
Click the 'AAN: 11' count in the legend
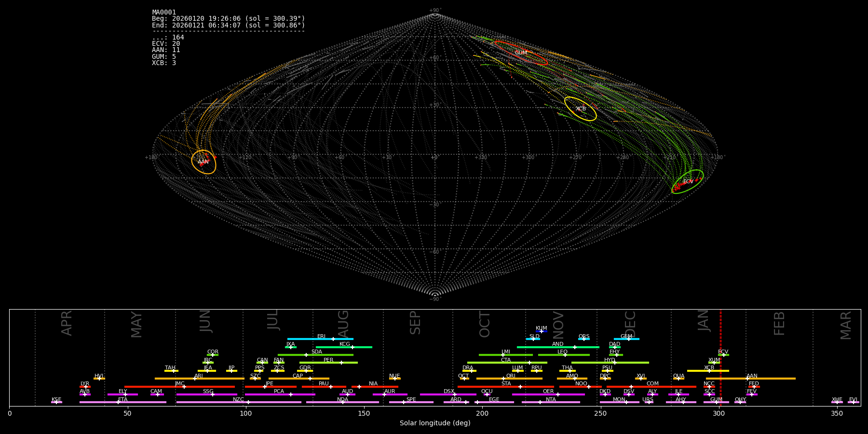pos(166,50)
